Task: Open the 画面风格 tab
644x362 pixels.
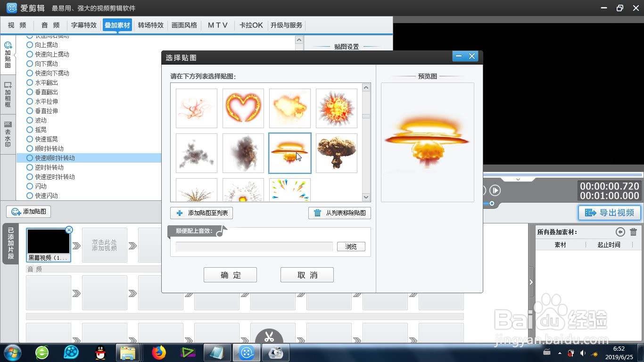Action: 184,25
